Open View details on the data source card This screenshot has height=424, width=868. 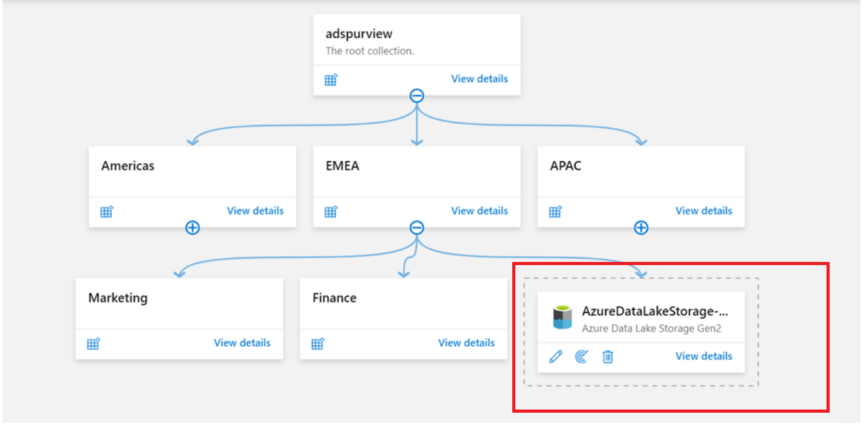pos(703,356)
